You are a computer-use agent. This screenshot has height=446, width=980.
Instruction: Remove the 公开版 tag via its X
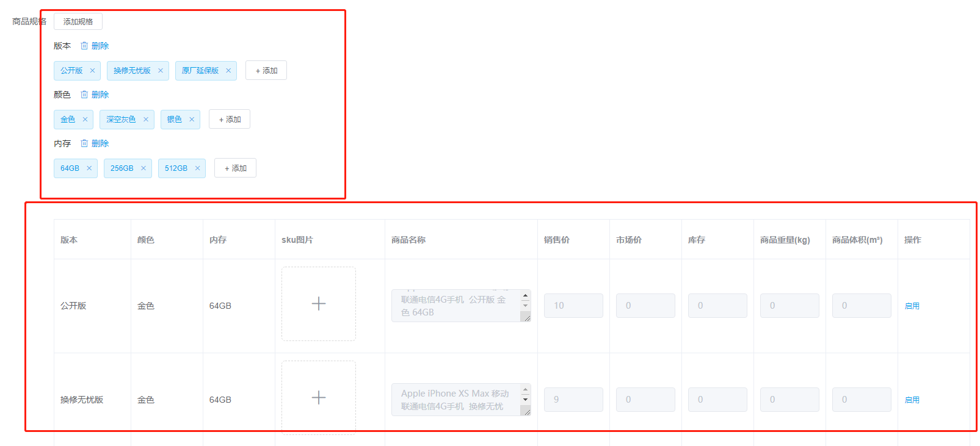(92, 71)
